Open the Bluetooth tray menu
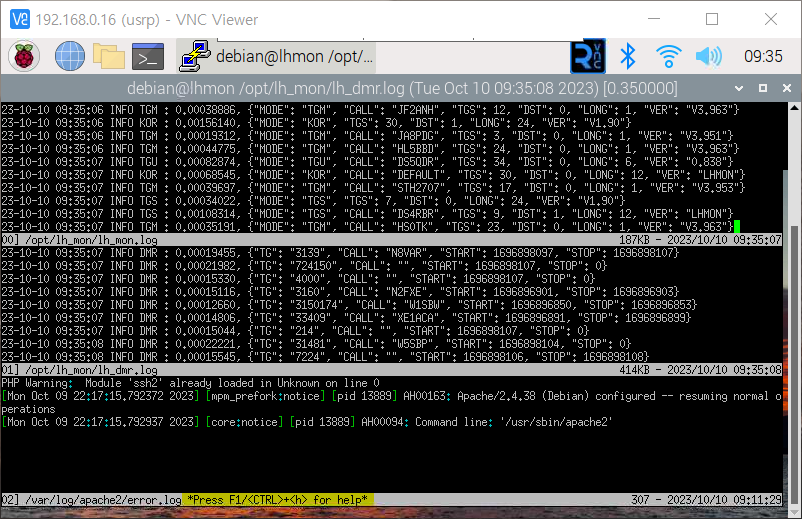The height and width of the screenshot is (519, 802). (x=628, y=56)
